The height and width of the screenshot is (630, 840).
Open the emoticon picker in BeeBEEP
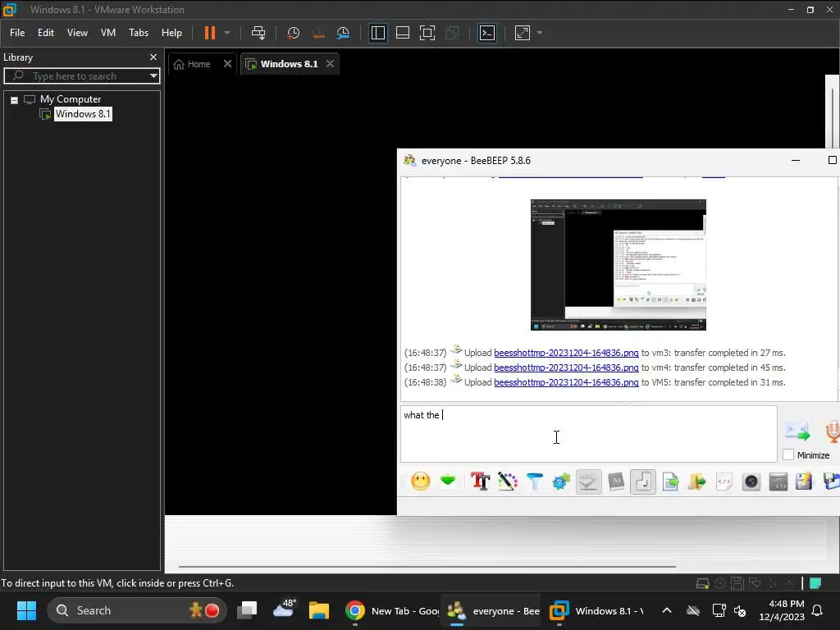(x=421, y=481)
